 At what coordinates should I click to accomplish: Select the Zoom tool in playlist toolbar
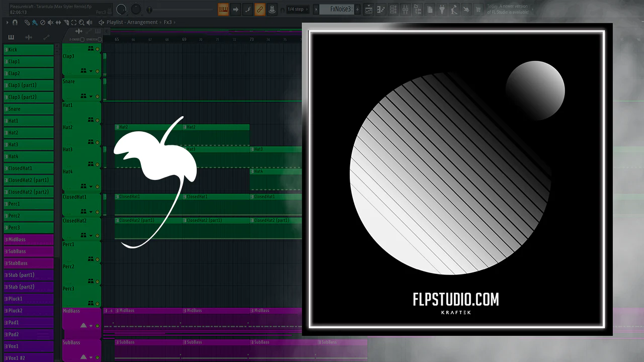pos(82,23)
